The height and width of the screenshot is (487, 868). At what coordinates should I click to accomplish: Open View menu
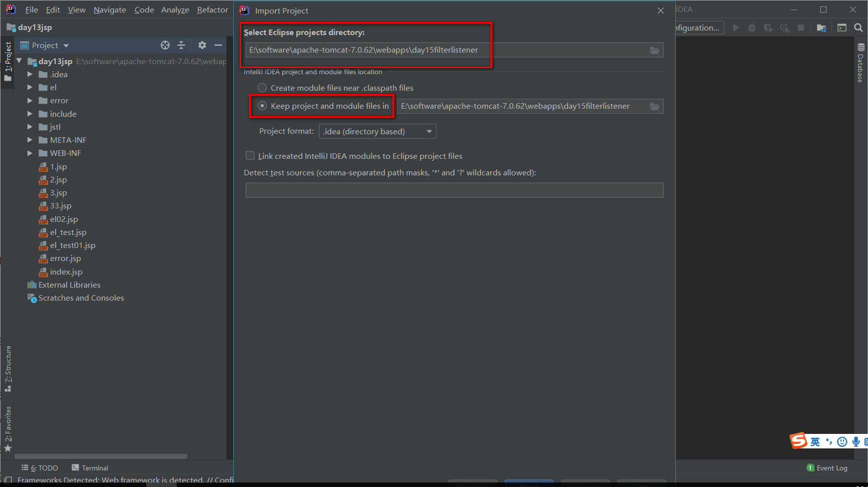(77, 10)
